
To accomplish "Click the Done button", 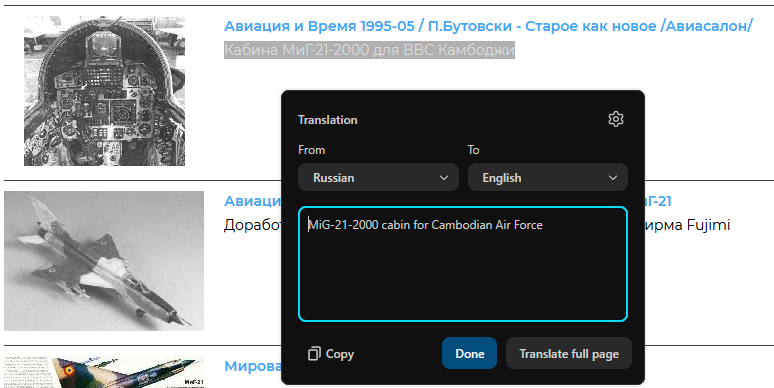I will pyautogui.click(x=469, y=353).
